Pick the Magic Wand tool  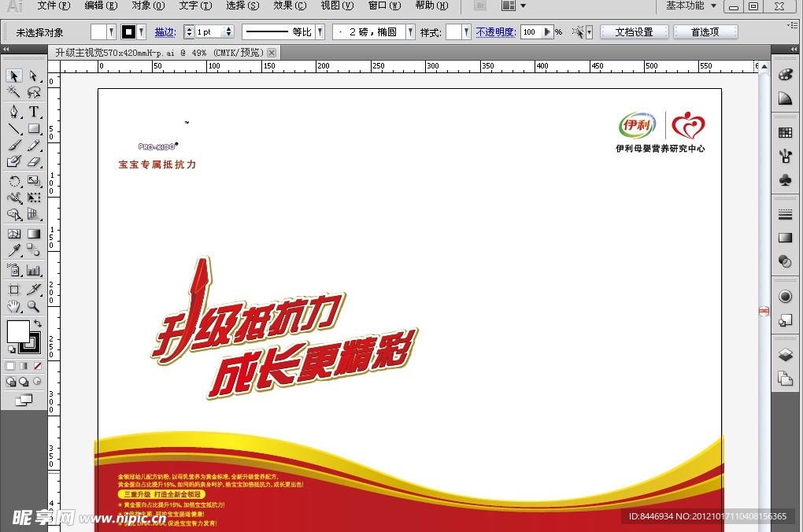pyautogui.click(x=14, y=93)
